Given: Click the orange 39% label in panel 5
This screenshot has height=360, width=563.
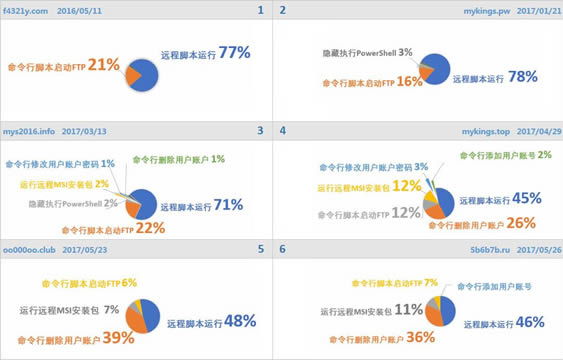Looking at the screenshot, I should pos(118,338).
